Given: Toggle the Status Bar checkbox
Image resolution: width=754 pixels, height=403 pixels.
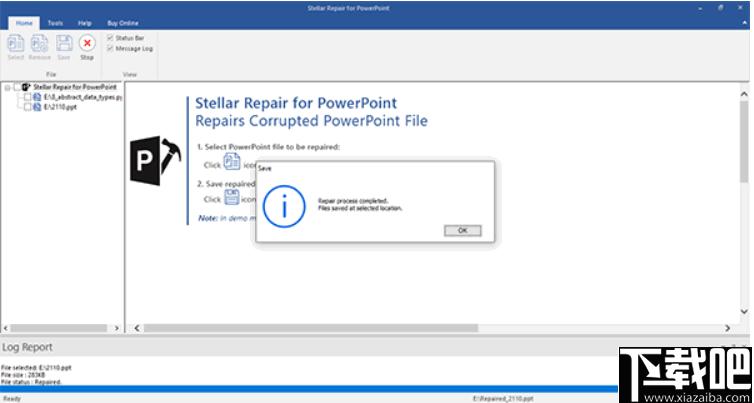Looking at the screenshot, I should pos(110,38).
